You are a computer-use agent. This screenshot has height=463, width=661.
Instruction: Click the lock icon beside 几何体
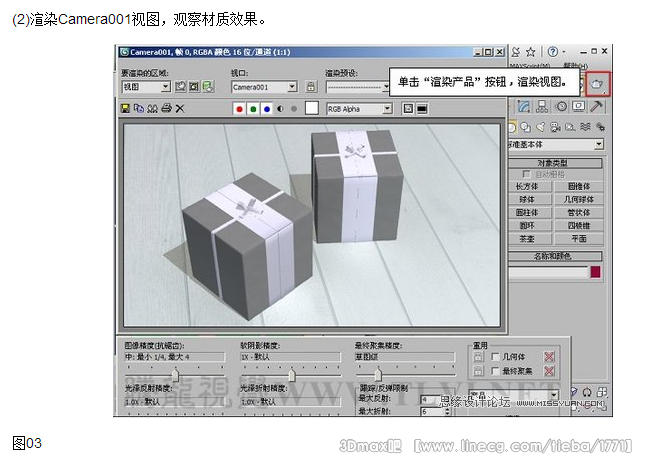(x=478, y=357)
